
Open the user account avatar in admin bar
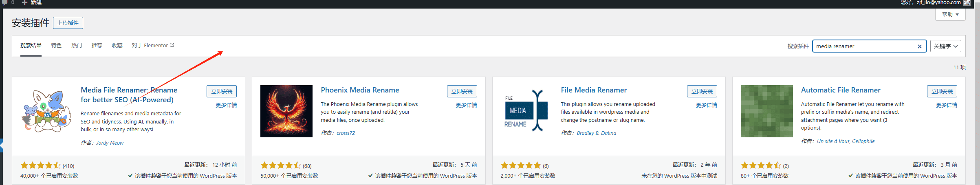pyautogui.click(x=967, y=2)
